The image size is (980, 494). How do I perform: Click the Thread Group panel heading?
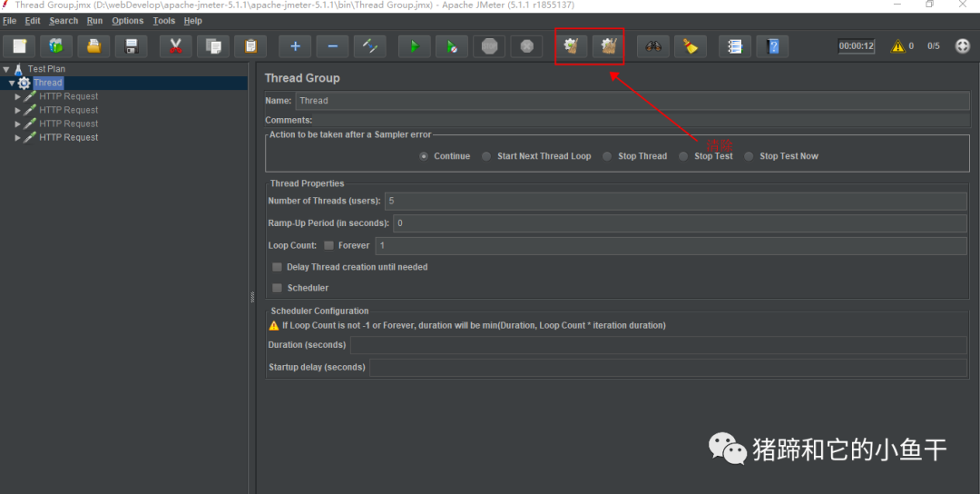302,78
